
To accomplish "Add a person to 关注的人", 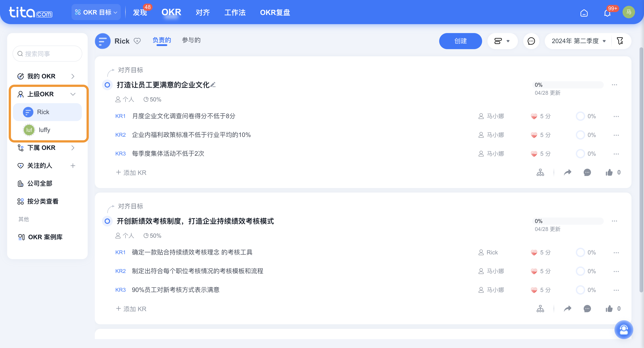I will [x=73, y=166].
